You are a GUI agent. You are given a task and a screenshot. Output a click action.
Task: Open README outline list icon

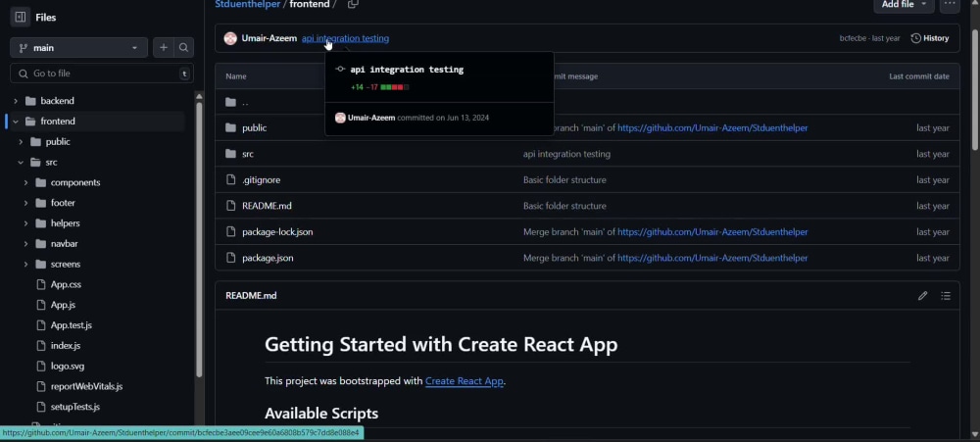[946, 296]
